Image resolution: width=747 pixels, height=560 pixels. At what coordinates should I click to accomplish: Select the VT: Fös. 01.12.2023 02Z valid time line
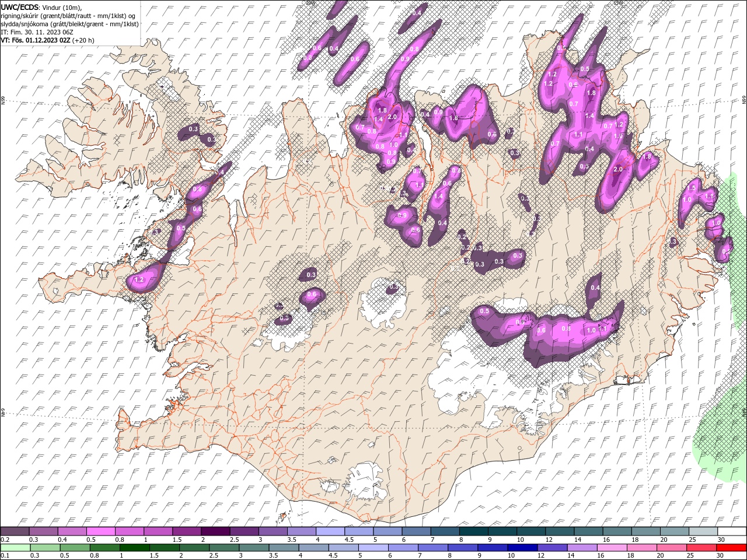(x=48, y=40)
